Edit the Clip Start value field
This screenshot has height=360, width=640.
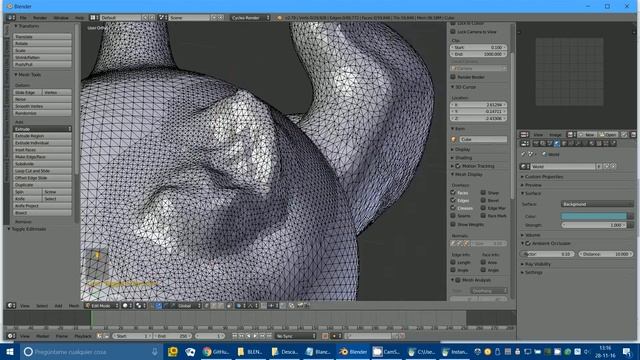tap(479, 47)
